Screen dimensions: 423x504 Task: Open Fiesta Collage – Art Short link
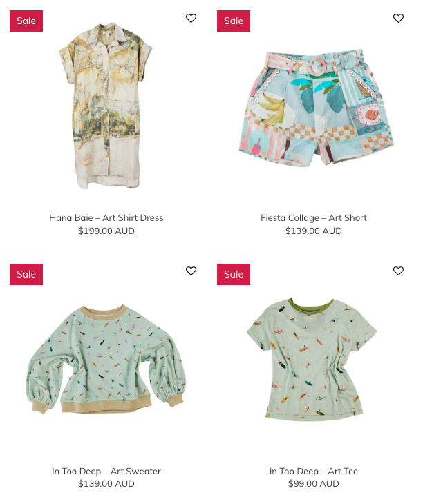pos(314,217)
